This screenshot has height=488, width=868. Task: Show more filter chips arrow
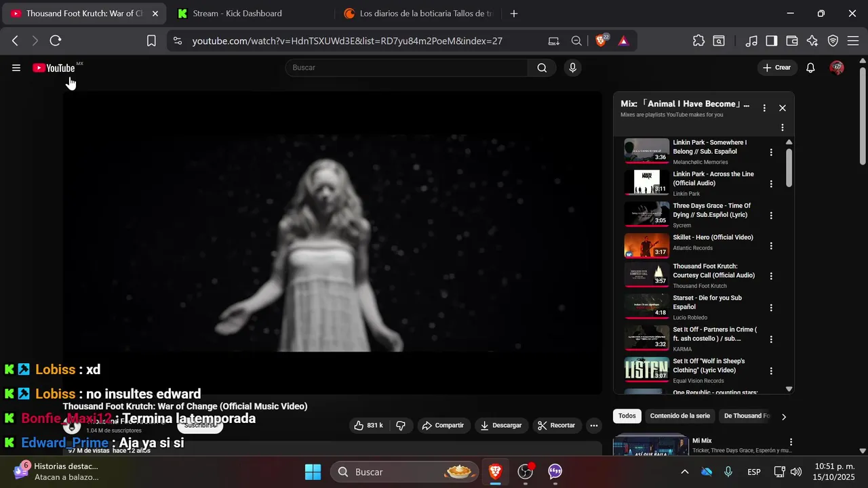point(784,417)
